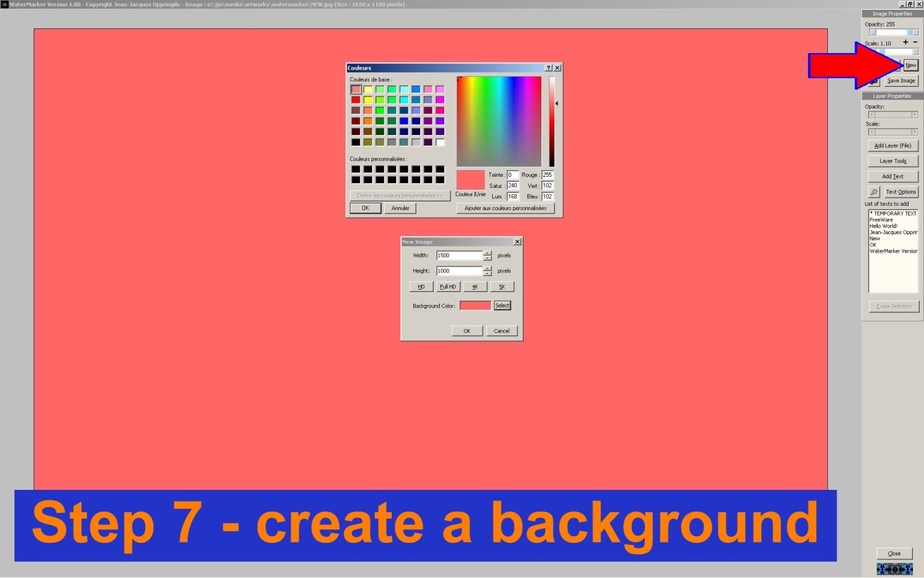Screen dimensions: 924x578
Task: Close the New Image dialog with X
Action: [517, 242]
